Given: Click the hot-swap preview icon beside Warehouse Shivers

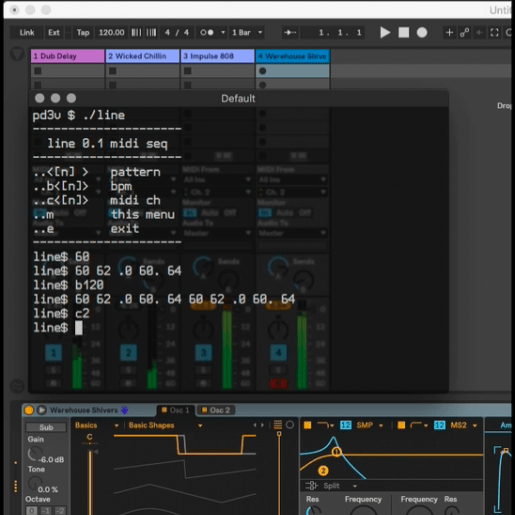Looking at the screenshot, I should click(x=42, y=410).
